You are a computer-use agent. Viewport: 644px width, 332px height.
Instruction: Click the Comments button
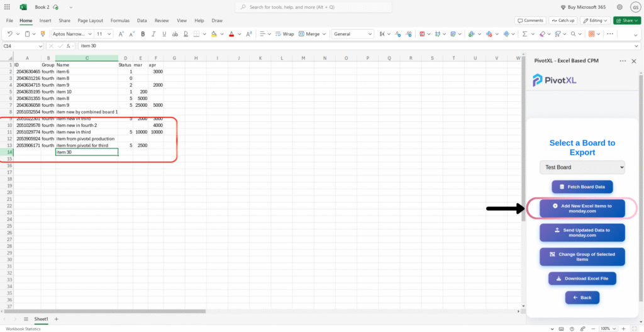530,21
